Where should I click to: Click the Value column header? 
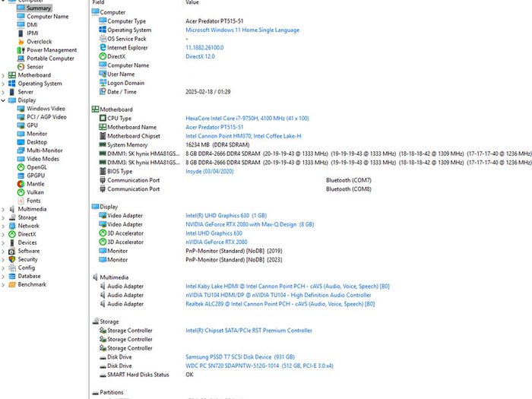[192, 2]
